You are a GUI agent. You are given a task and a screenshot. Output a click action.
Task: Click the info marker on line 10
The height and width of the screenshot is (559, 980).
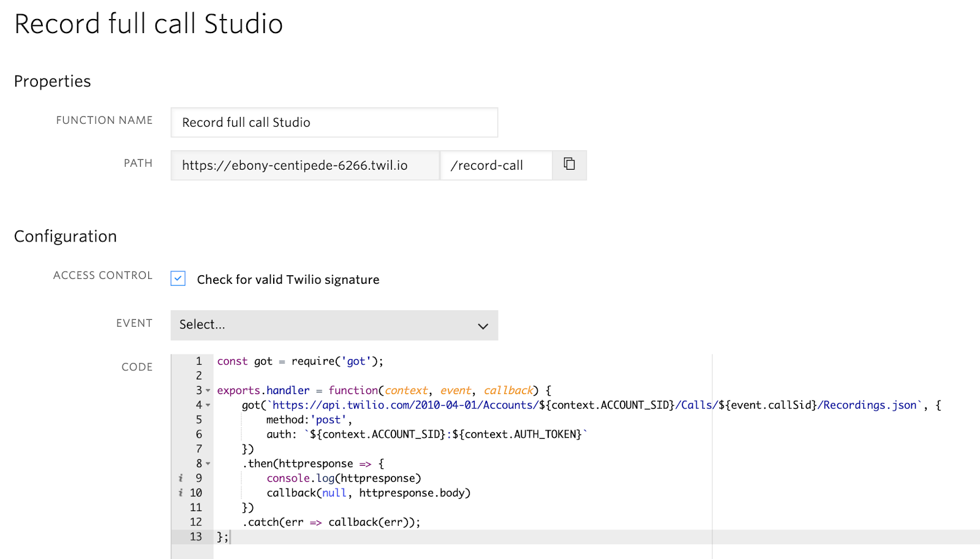[181, 493]
